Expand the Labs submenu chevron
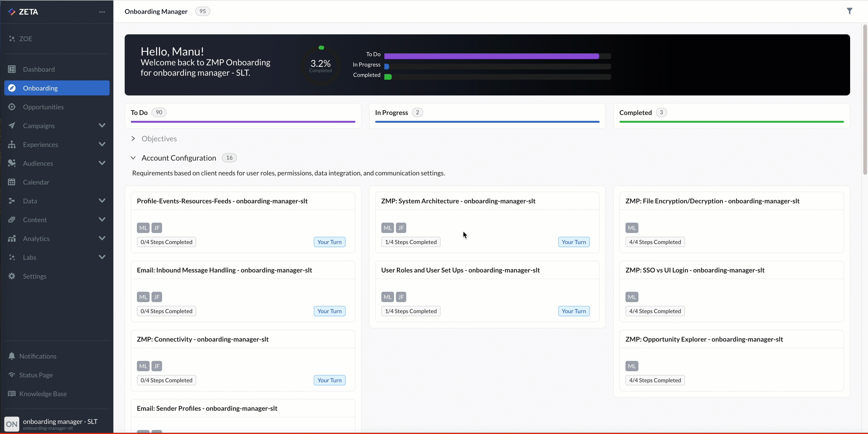Viewport: 868px width, 434px height. pos(102,257)
